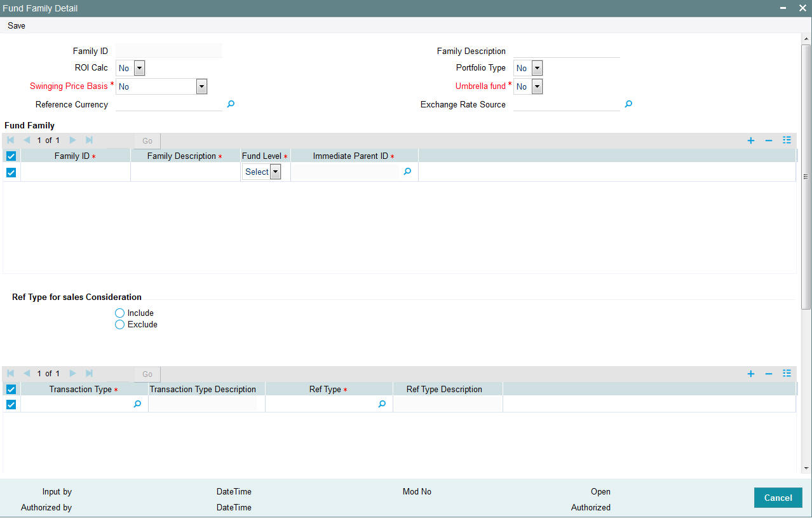Delete row from Transaction Type table

[x=768, y=374]
